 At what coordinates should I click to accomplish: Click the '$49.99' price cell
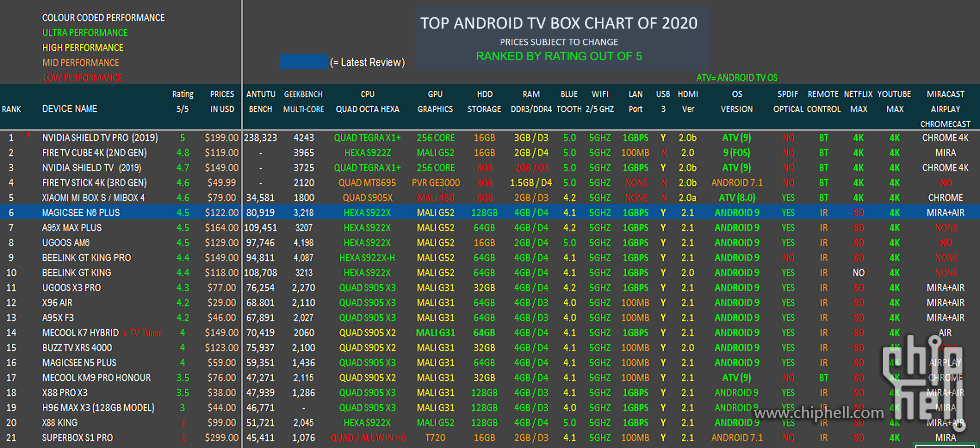[x=224, y=182]
